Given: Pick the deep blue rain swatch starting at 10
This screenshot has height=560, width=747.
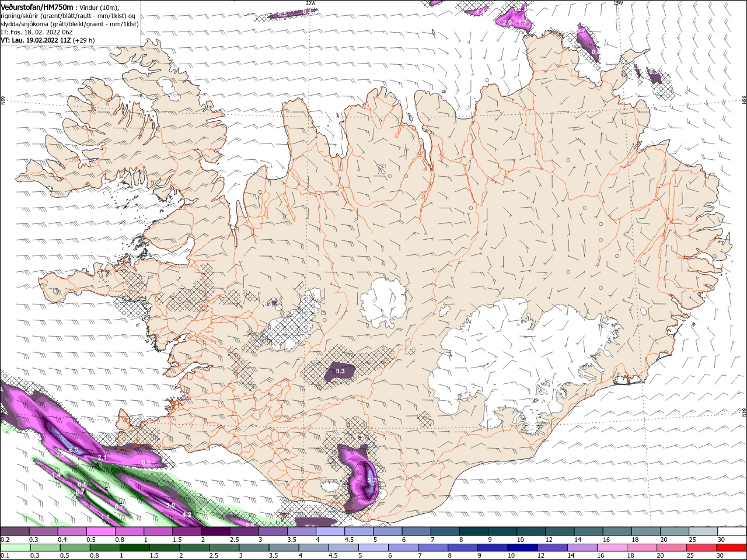Looking at the screenshot, I should pyautogui.click(x=522, y=548).
